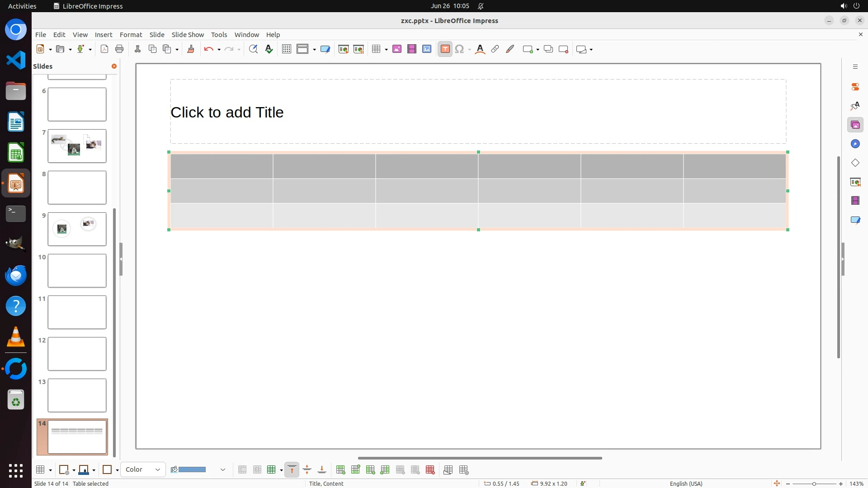
Task: Toggle Center Vertically for the table cells
Action: 307,470
